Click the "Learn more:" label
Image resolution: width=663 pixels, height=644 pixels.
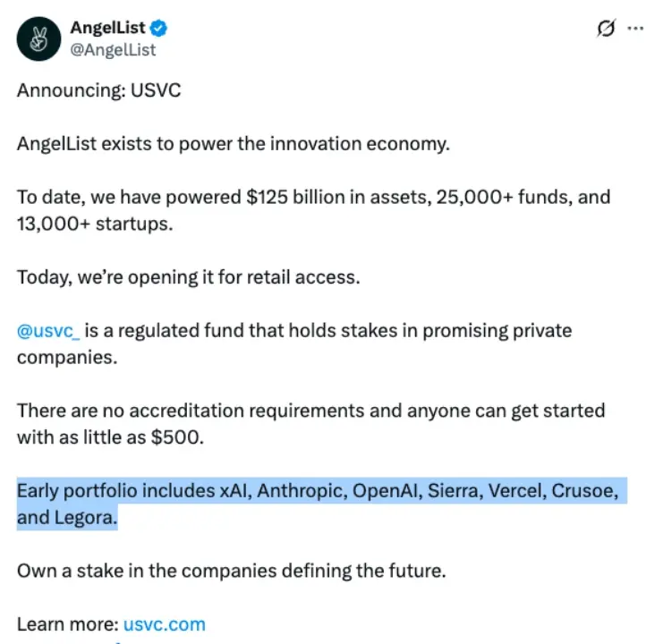(66, 623)
